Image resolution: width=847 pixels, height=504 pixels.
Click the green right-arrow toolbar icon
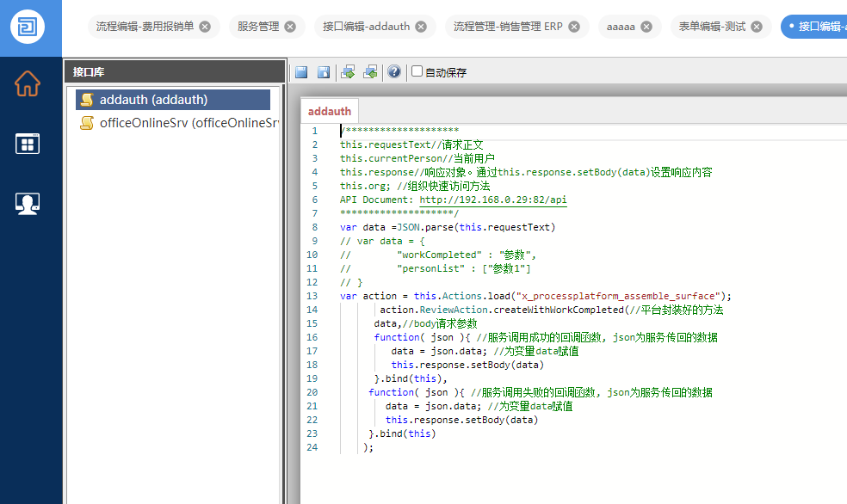[348, 72]
